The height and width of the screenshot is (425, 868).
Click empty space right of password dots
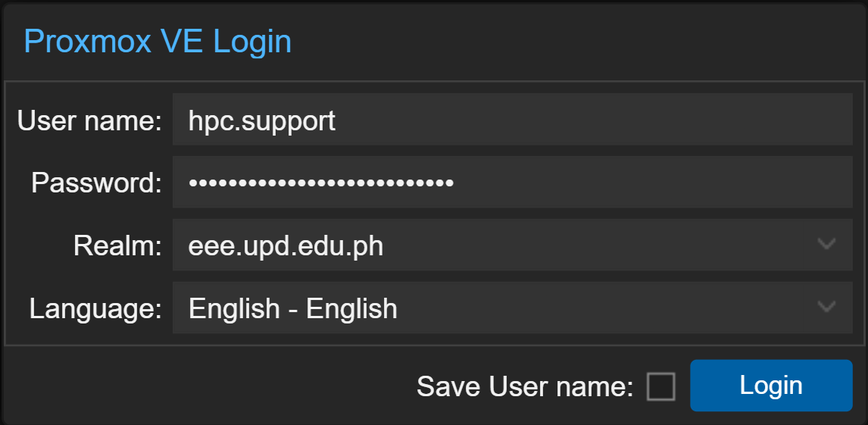click(x=651, y=183)
